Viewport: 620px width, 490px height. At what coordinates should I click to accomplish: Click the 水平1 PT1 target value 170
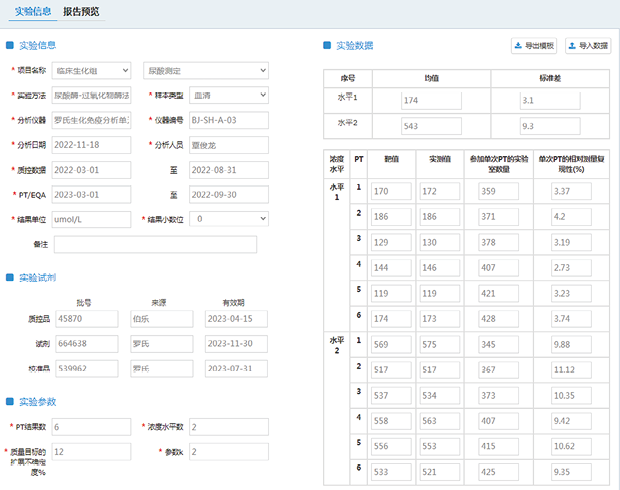tap(391, 191)
